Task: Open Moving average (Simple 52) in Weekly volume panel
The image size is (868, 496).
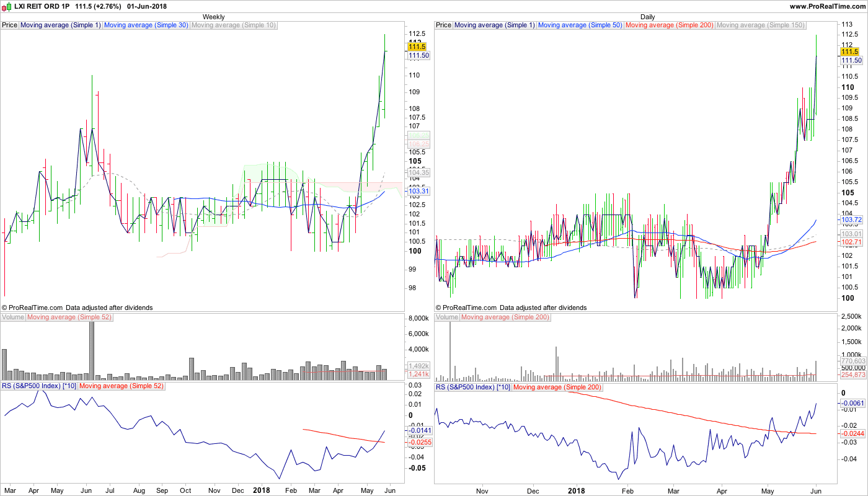Action: tap(70, 317)
